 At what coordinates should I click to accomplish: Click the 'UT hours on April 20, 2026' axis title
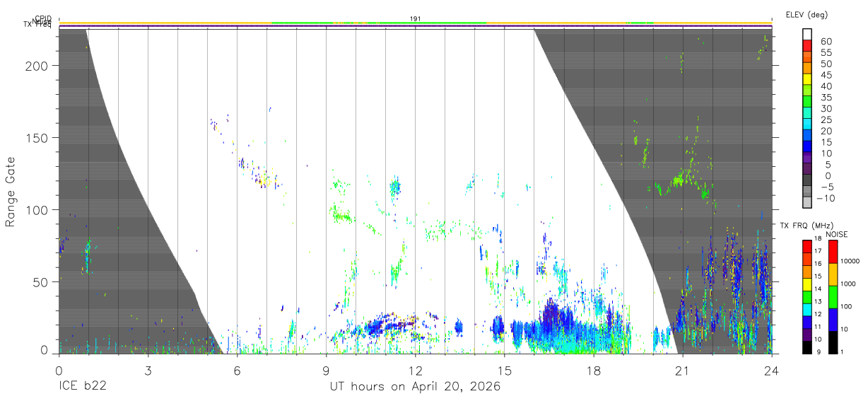[415, 387]
